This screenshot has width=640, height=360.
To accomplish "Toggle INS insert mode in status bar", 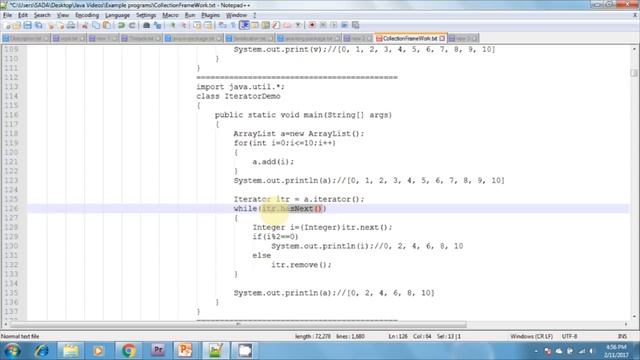I will [622, 336].
